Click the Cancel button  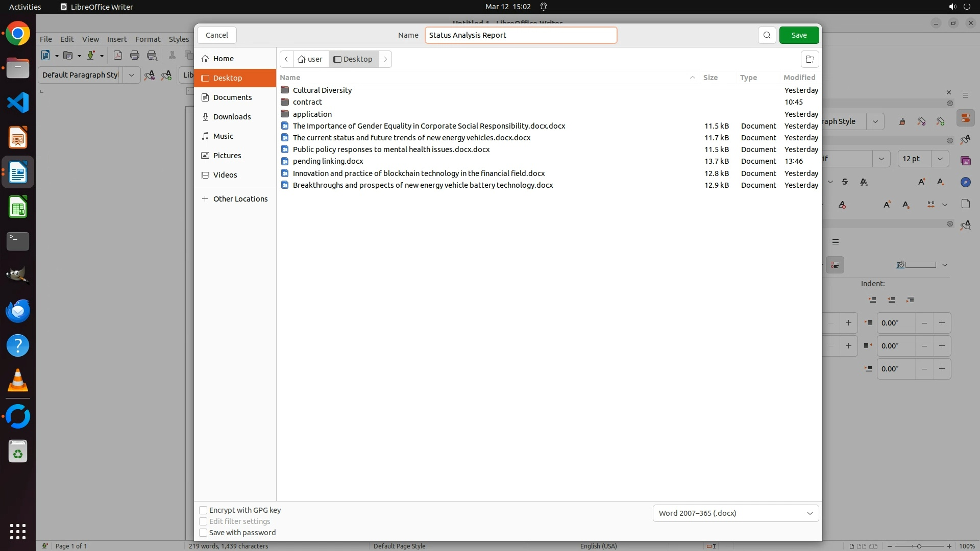click(x=216, y=35)
